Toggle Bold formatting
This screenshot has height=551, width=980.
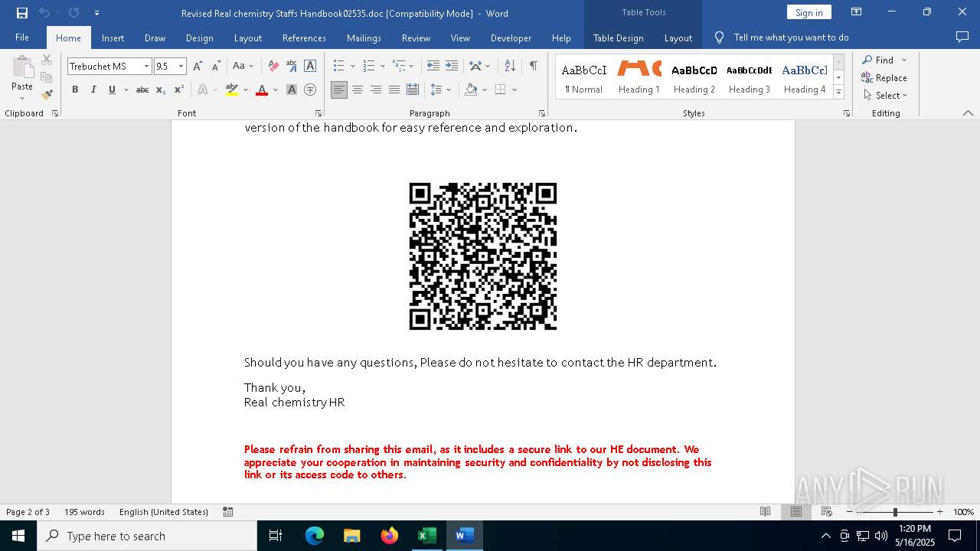[75, 90]
